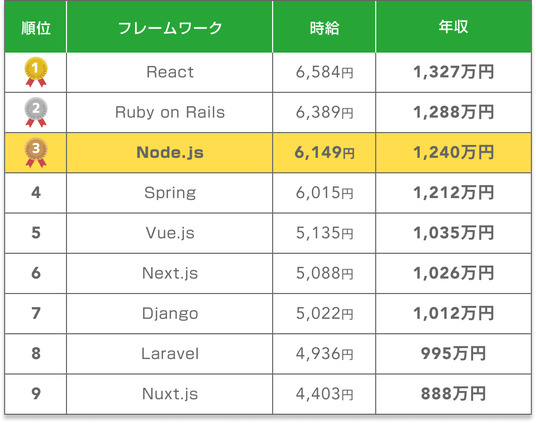Click the 1,327万円 annual income value
This screenshot has height=423, width=536.
point(453,72)
